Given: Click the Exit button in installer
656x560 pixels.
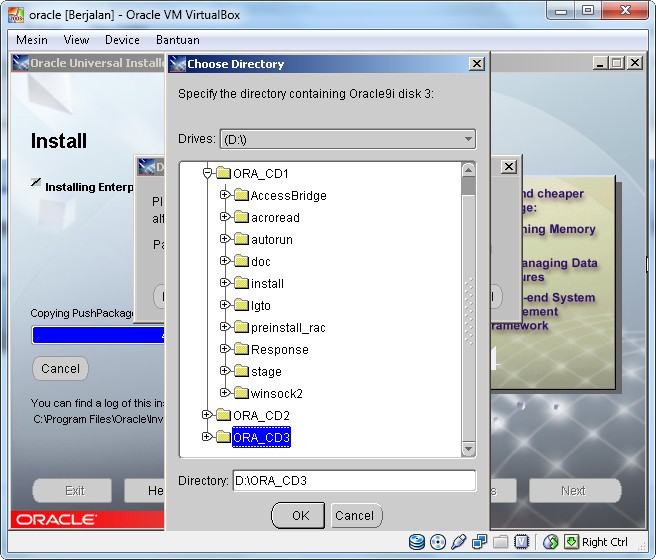Looking at the screenshot, I should tap(72, 491).
